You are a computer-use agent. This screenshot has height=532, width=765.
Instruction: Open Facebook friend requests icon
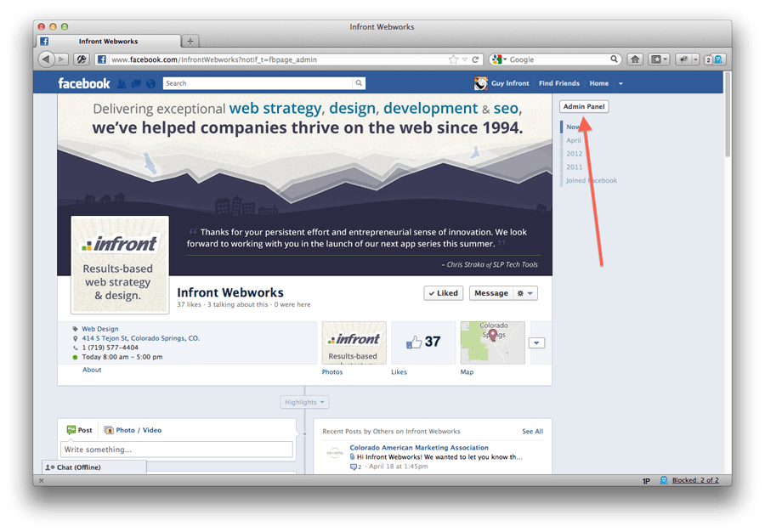pos(122,84)
